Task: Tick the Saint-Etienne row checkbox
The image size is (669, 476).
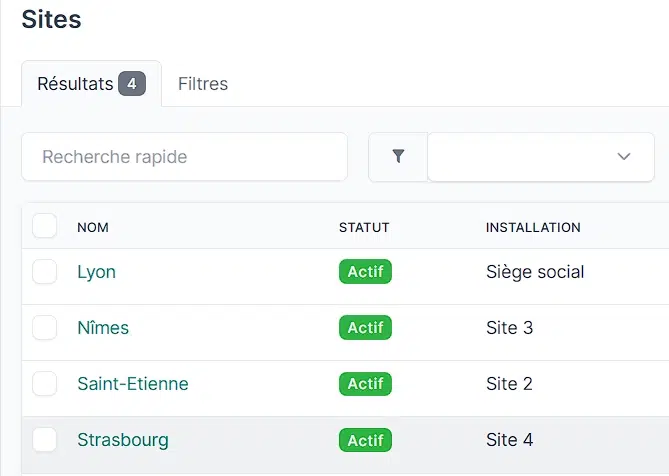Action: [x=45, y=384]
